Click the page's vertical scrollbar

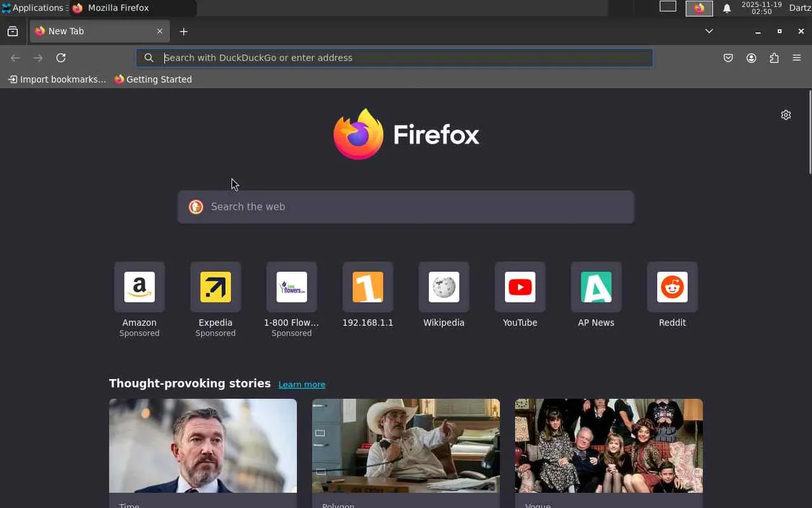tap(809, 132)
